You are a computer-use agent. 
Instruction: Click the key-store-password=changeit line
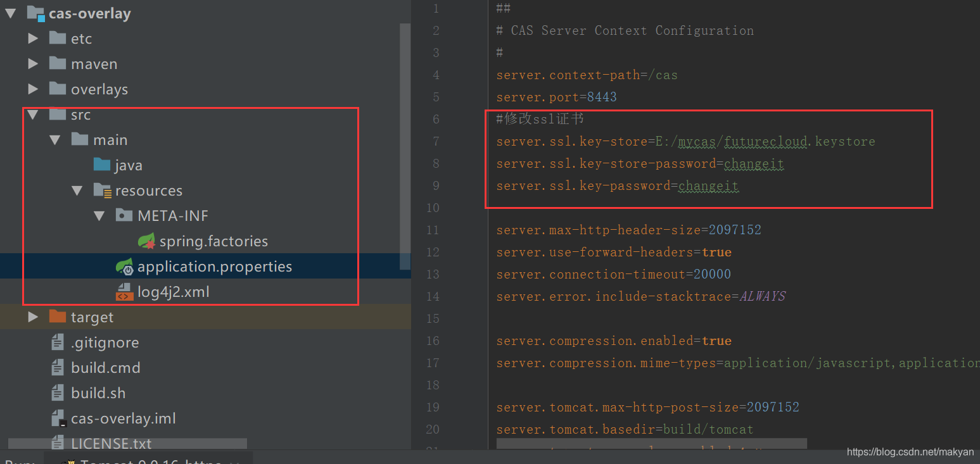click(x=640, y=163)
